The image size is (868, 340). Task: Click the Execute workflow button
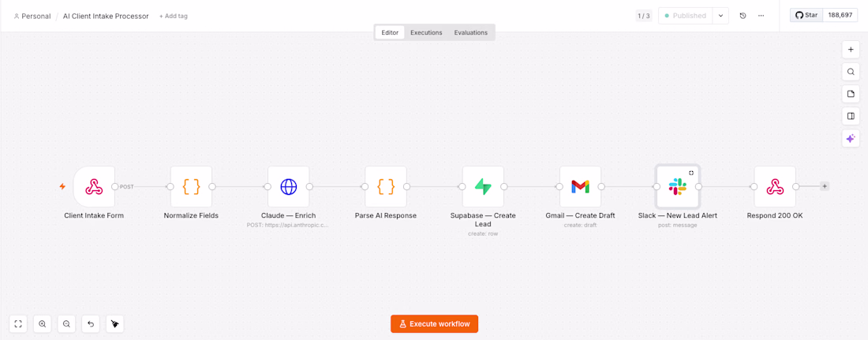(x=434, y=324)
